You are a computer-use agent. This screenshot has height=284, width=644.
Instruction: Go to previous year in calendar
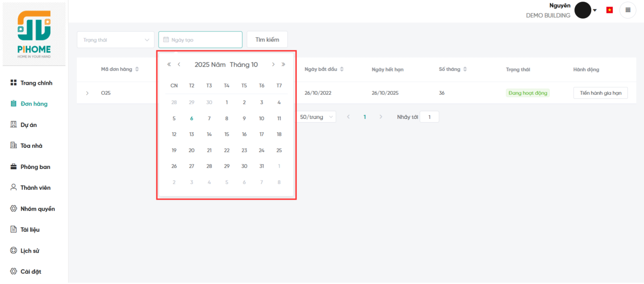pos(169,64)
